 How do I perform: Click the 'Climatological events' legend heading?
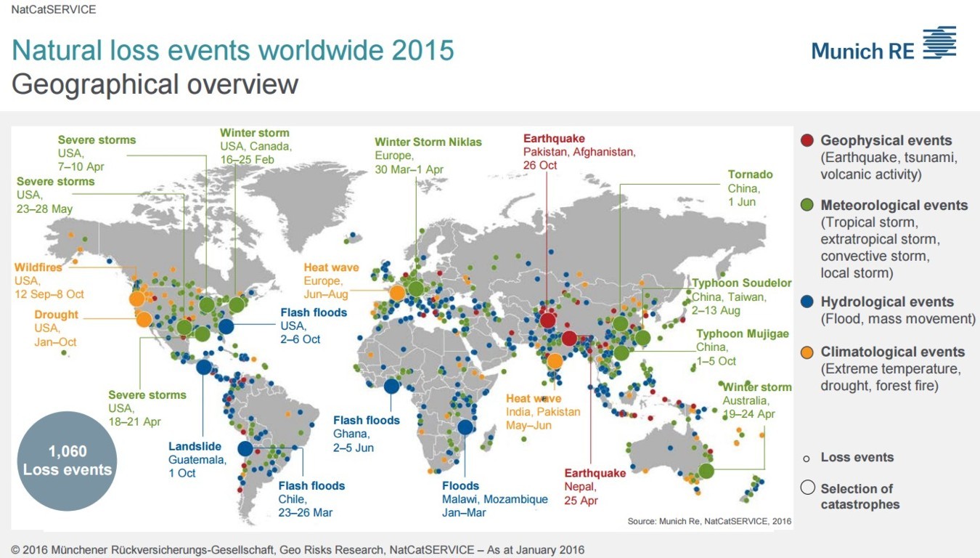coord(893,352)
